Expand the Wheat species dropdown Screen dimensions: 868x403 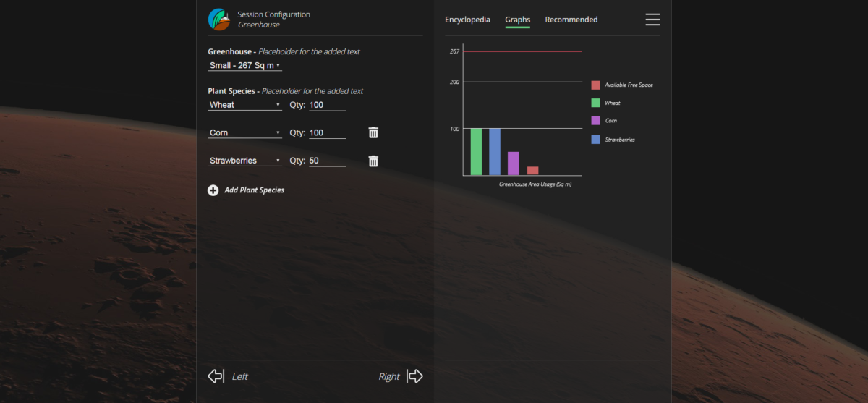pyautogui.click(x=244, y=105)
